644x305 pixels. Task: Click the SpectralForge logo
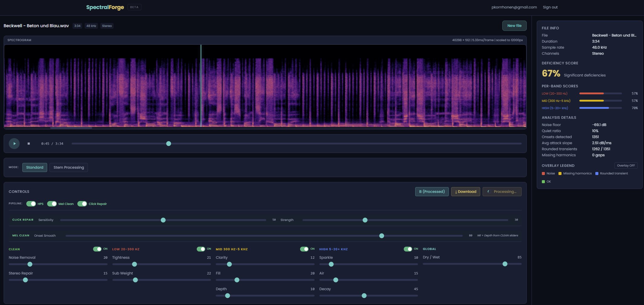point(105,7)
